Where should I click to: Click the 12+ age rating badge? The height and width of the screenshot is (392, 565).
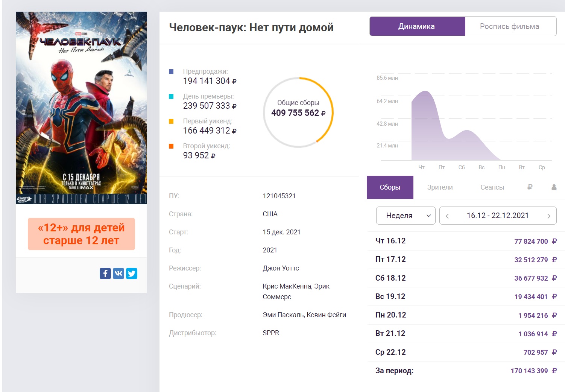coord(81,234)
